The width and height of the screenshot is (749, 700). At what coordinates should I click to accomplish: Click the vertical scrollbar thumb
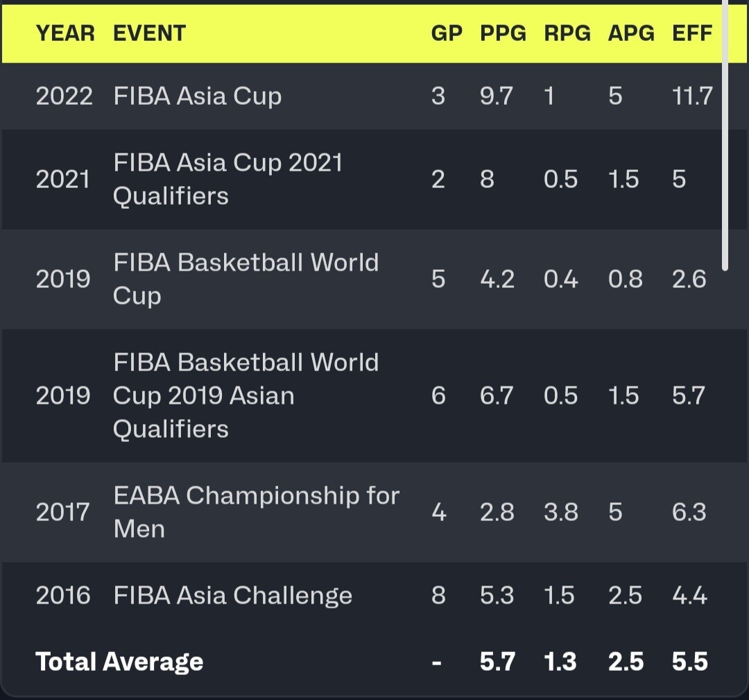(x=725, y=139)
